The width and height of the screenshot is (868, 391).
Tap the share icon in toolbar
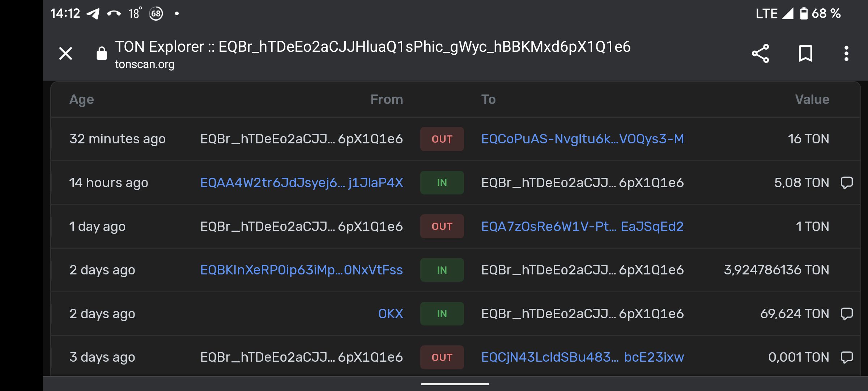[760, 54]
